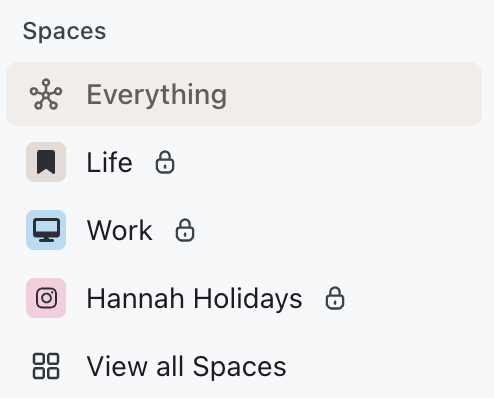Click the View all Spaces link text

coord(186,366)
